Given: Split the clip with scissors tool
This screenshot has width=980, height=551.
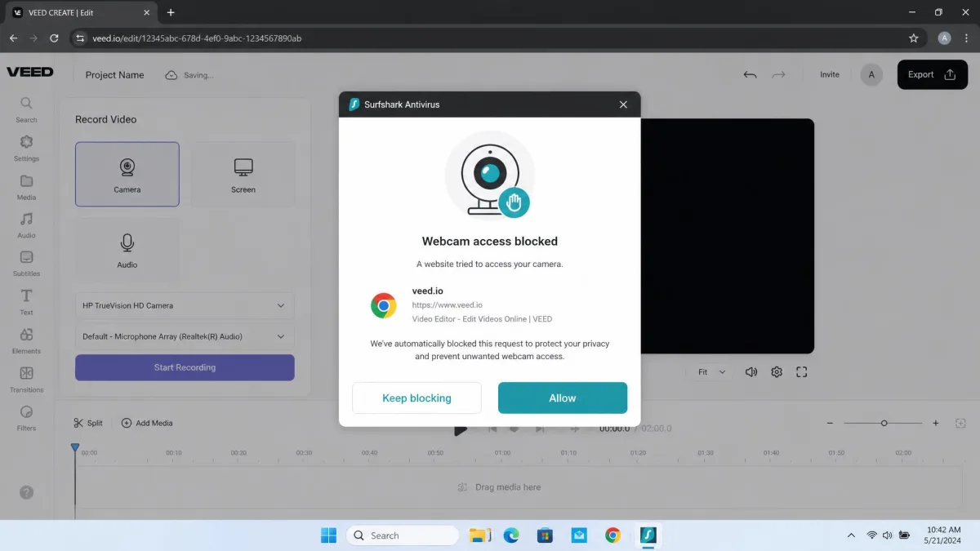Looking at the screenshot, I should tap(87, 423).
